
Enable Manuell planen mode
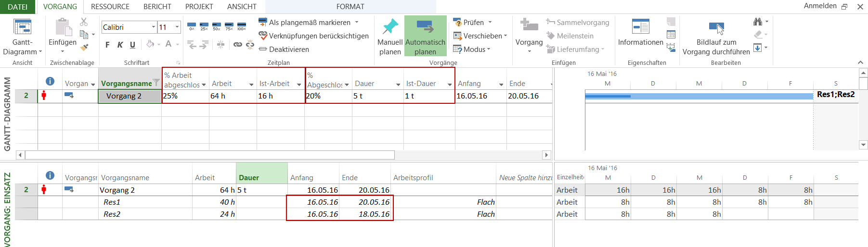point(390,37)
